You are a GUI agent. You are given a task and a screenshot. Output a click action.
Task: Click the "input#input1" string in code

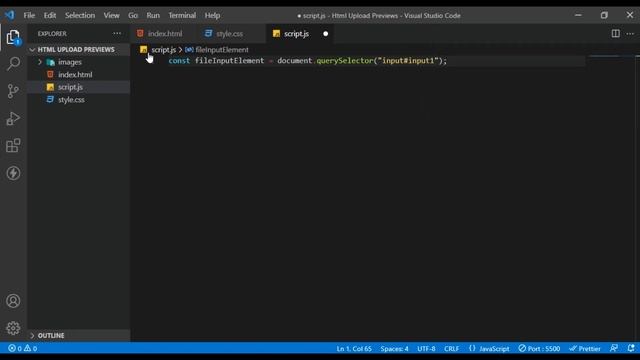(408, 61)
